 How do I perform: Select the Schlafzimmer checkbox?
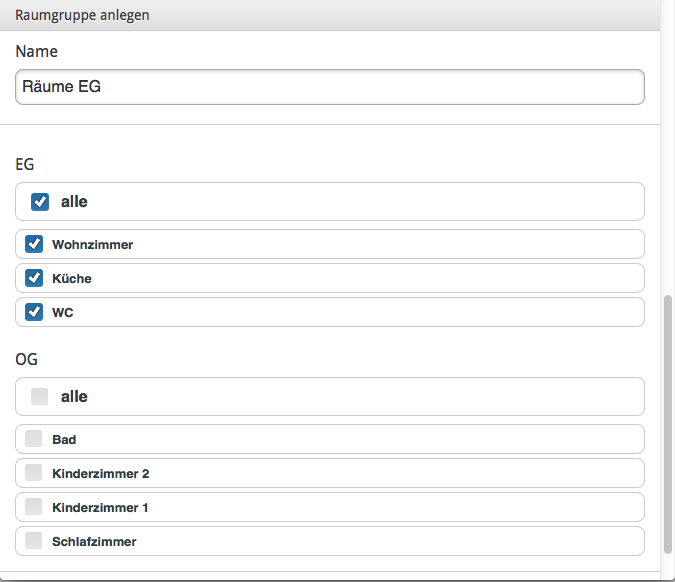pos(34,541)
